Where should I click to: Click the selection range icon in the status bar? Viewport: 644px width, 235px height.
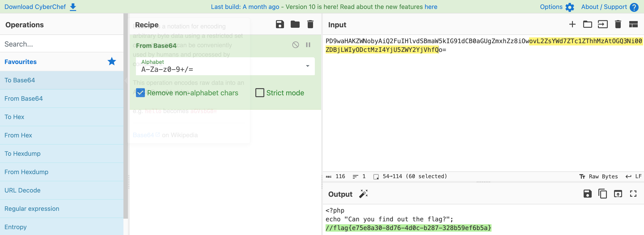(376, 177)
